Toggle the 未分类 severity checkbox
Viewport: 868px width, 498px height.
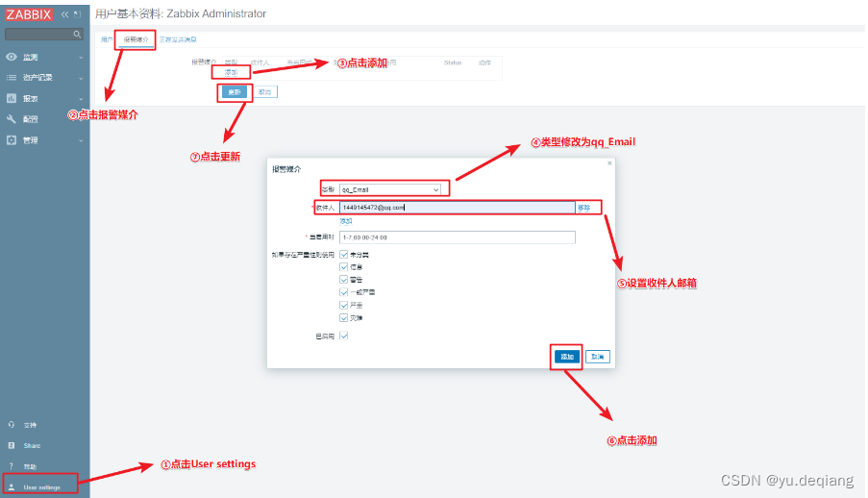click(344, 254)
